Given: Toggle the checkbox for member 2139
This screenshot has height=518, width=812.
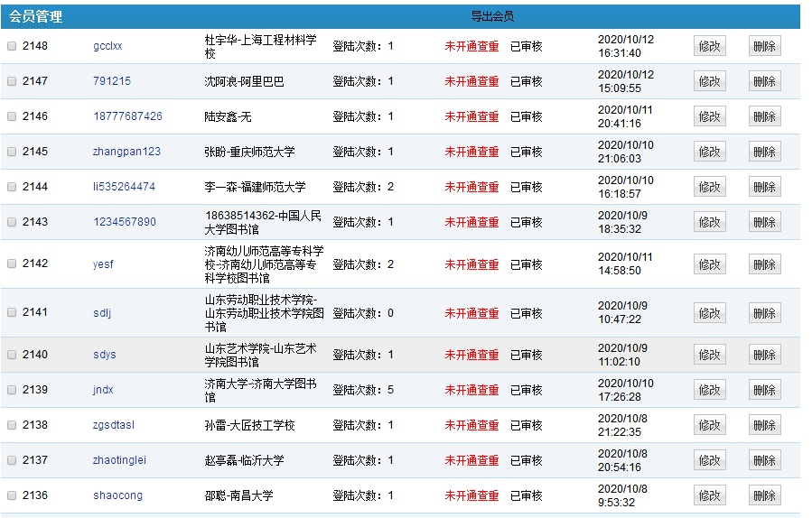Looking at the screenshot, I should (12, 390).
